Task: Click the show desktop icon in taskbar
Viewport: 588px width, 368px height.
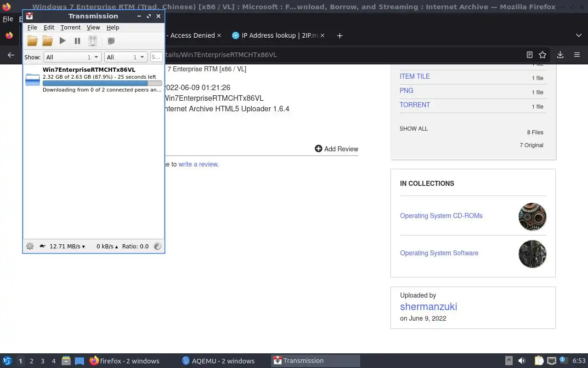Action: pos(79,361)
